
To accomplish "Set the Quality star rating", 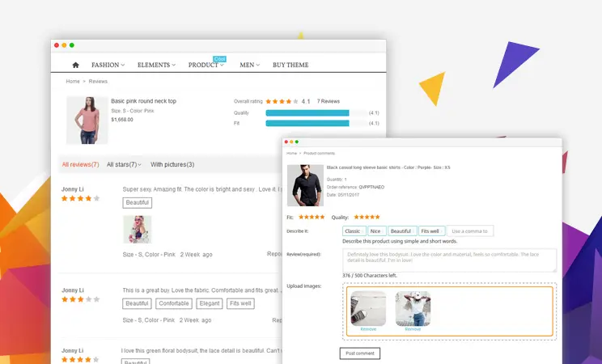I will [367, 217].
